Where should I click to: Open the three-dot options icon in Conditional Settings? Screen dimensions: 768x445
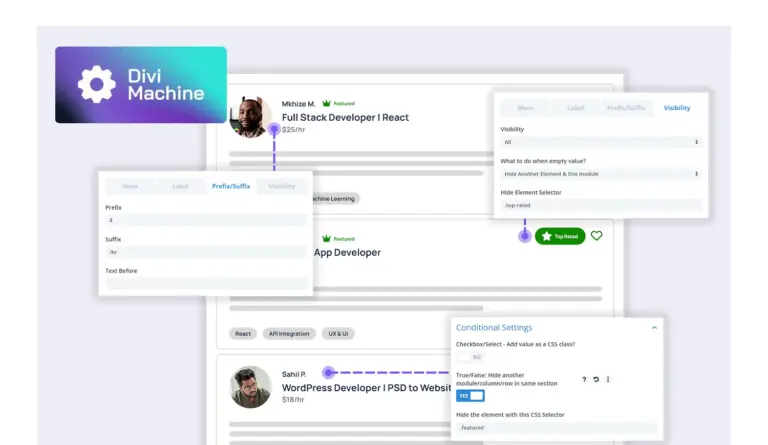[x=608, y=379]
